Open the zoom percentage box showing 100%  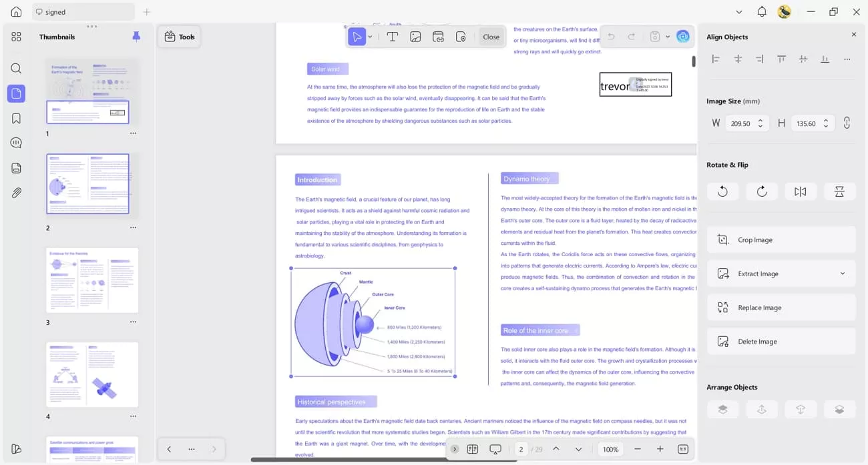click(x=610, y=450)
